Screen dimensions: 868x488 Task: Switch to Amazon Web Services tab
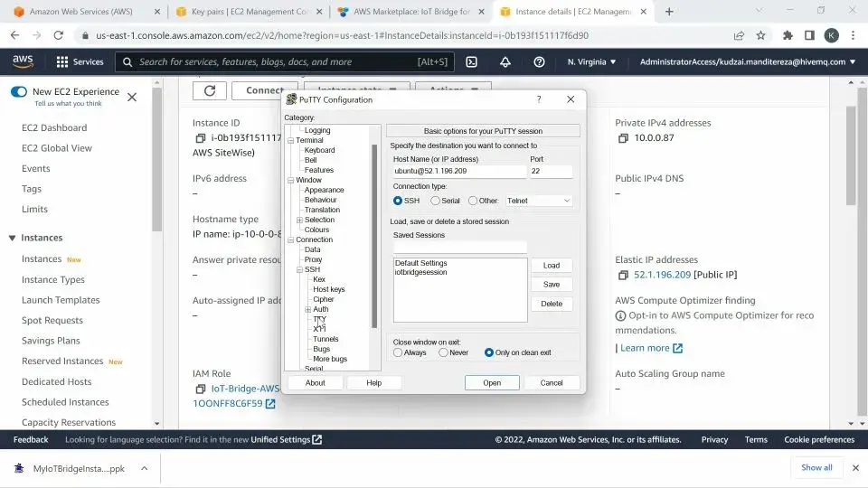coord(80,12)
